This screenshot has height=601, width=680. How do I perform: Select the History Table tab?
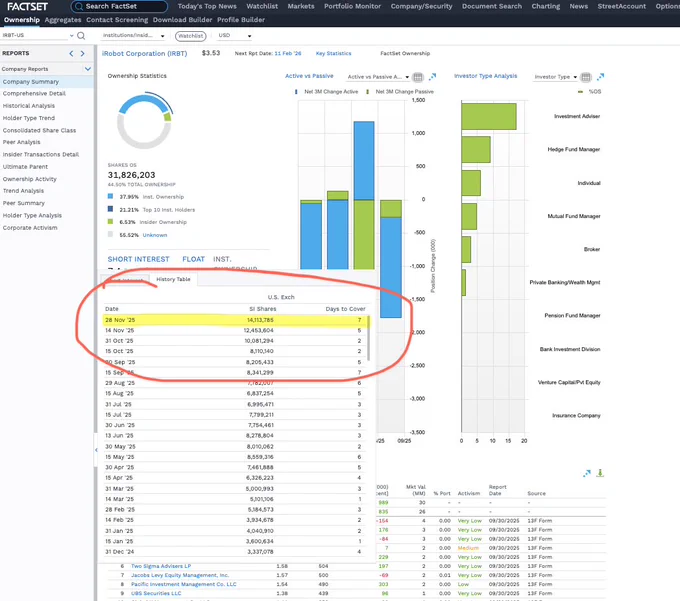[x=173, y=279]
